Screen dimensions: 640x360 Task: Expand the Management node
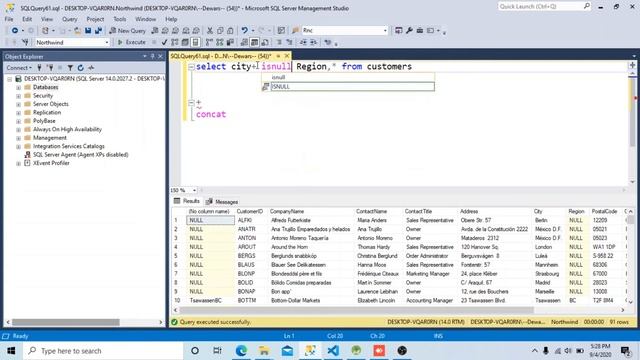pyautogui.click(x=18, y=138)
